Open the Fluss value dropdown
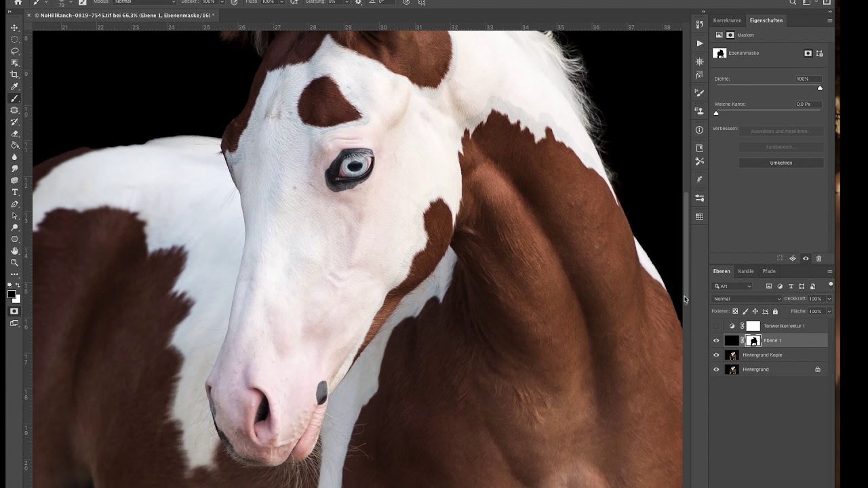This screenshot has width=868, height=488. (280, 2)
